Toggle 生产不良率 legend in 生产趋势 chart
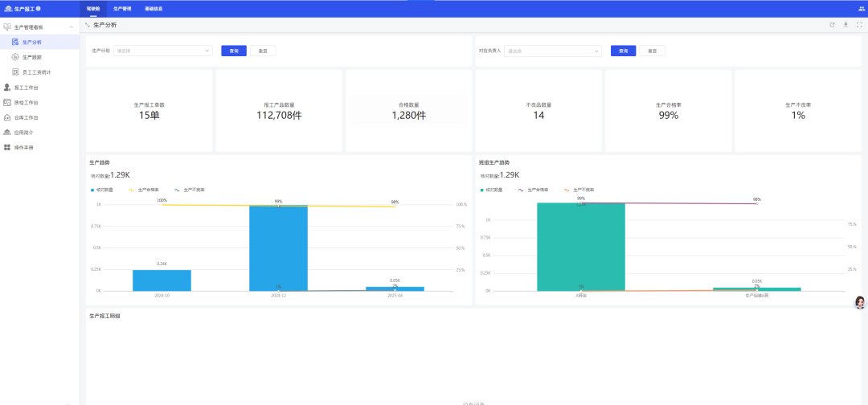Viewport: 868px width, 405px height. coord(190,190)
